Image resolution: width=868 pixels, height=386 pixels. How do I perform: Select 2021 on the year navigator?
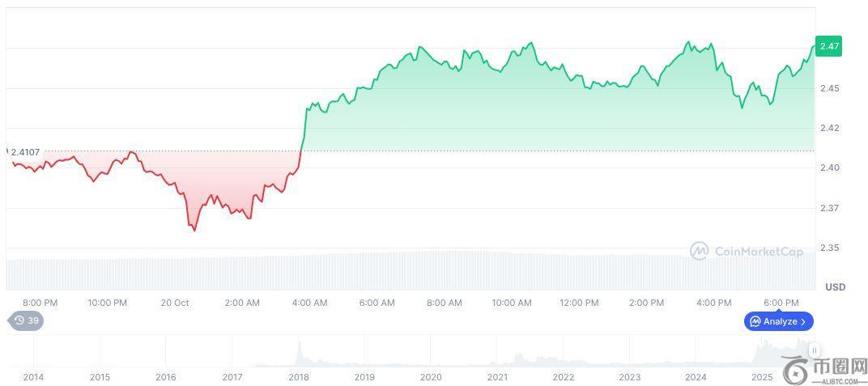click(497, 377)
